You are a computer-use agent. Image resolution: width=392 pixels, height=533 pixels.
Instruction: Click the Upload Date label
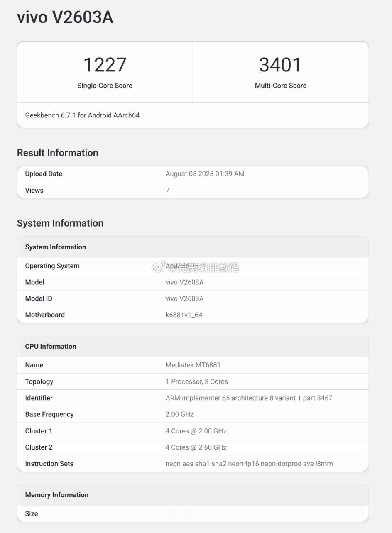44,174
